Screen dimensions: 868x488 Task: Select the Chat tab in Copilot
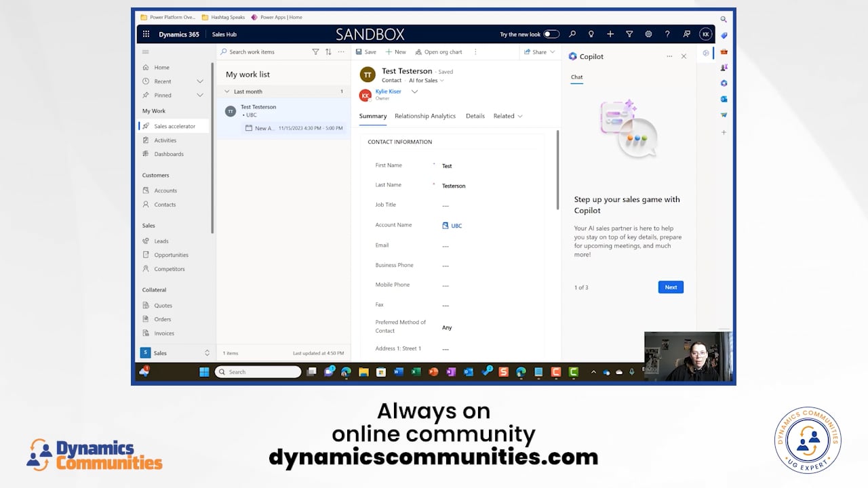(576, 77)
